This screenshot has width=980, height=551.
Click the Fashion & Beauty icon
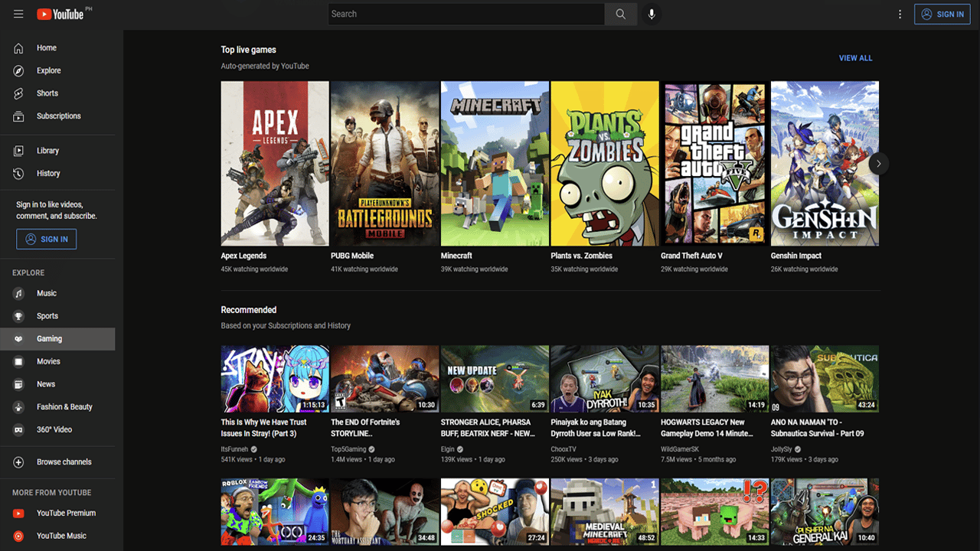click(19, 407)
